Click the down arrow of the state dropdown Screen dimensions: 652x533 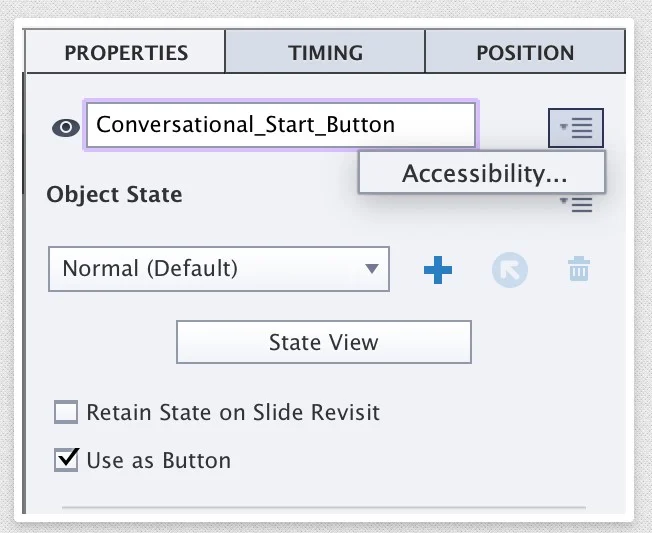(371, 269)
